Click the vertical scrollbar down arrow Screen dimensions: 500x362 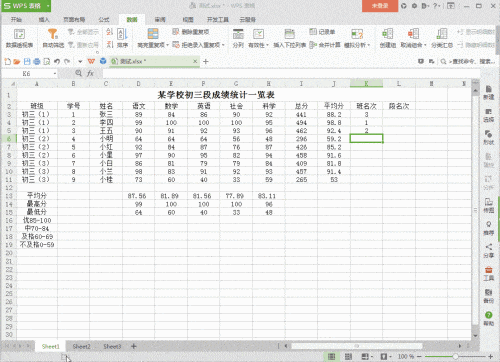point(475,336)
